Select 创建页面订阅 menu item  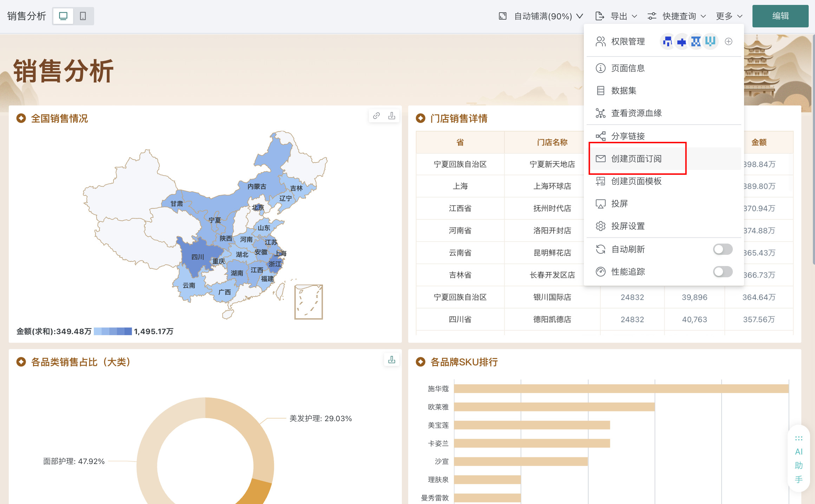pyautogui.click(x=636, y=159)
